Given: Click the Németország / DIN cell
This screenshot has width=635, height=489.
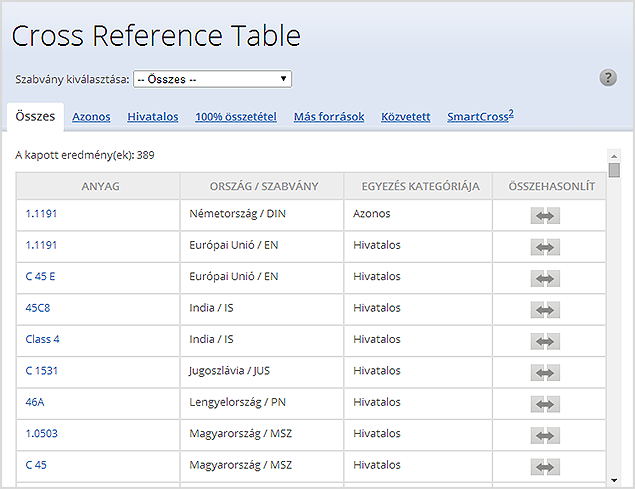Looking at the screenshot, I should pos(262,216).
